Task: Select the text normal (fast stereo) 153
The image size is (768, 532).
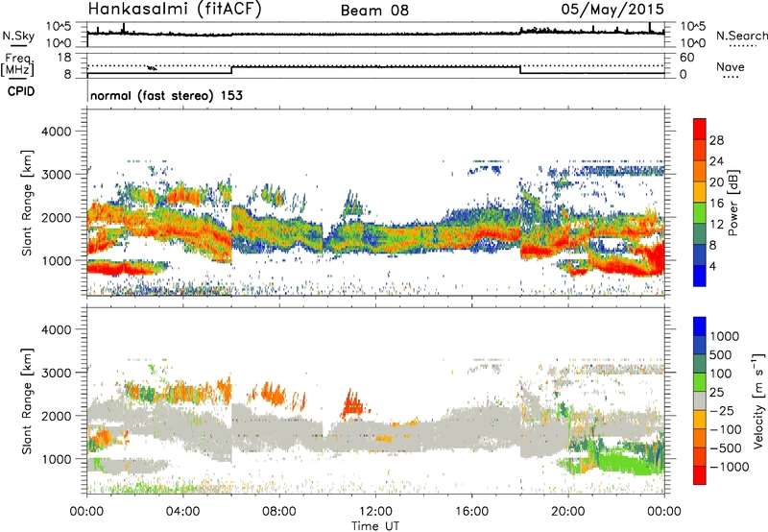Action: point(166,95)
